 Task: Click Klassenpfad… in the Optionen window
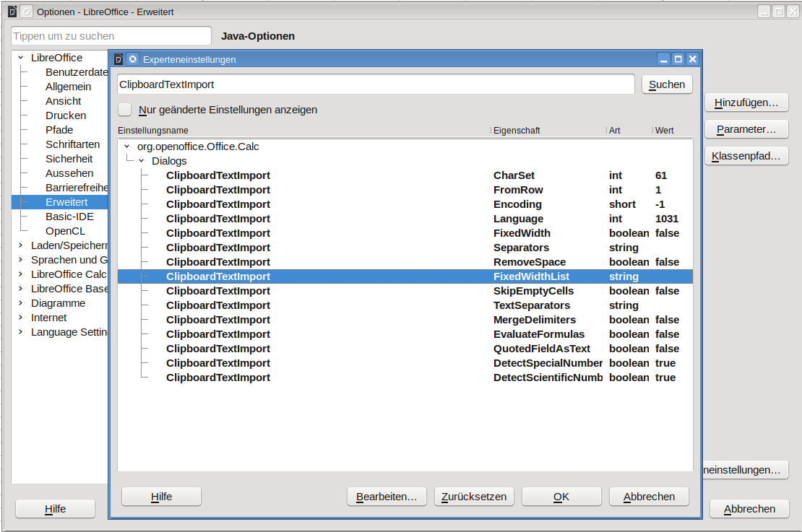pos(746,156)
